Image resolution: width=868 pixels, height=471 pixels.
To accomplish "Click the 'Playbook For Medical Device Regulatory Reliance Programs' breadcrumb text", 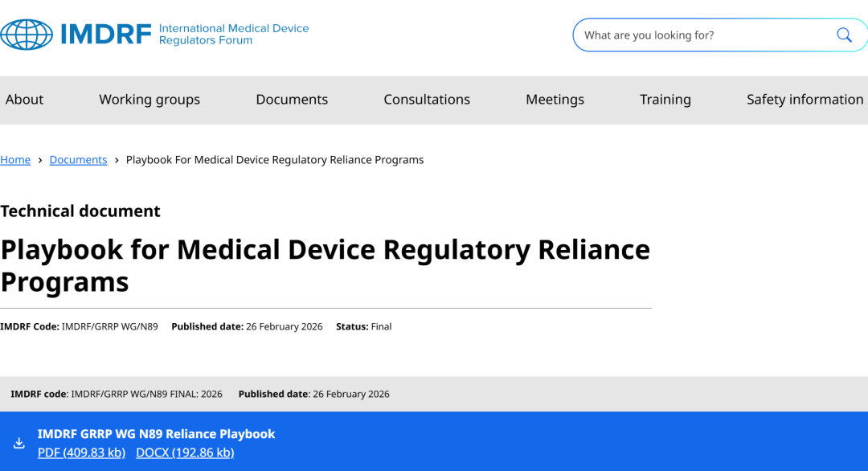I will (x=275, y=160).
